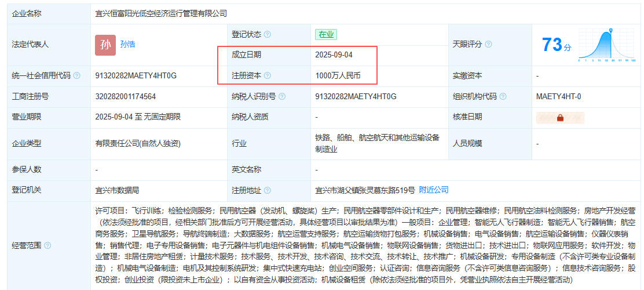
Task: Click the 登记机关 label
Action: [27, 190]
